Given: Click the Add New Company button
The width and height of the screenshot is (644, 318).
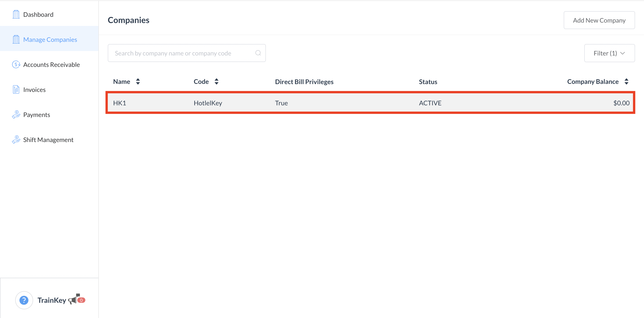Looking at the screenshot, I should [599, 20].
